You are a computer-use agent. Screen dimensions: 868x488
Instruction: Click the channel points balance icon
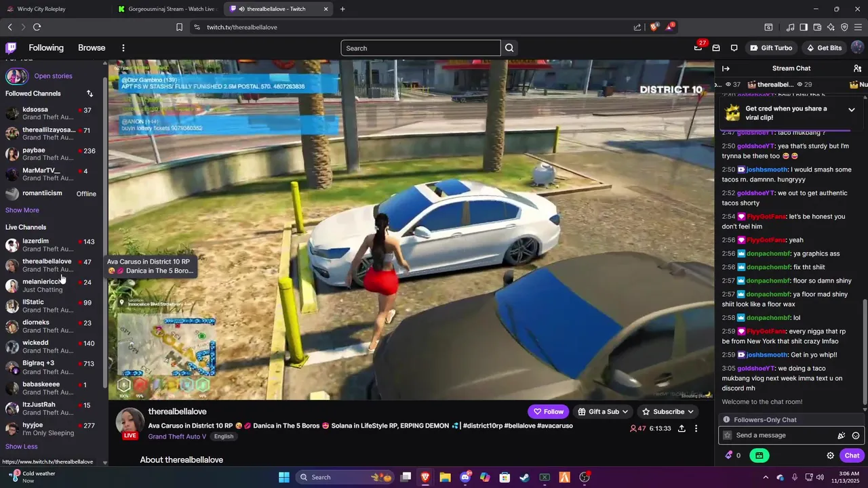[732, 455]
